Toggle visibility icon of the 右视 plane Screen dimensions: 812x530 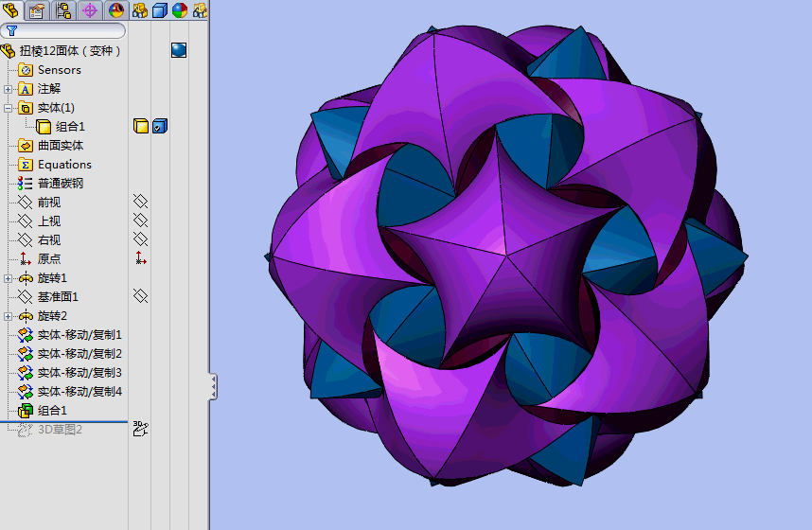tap(140, 238)
